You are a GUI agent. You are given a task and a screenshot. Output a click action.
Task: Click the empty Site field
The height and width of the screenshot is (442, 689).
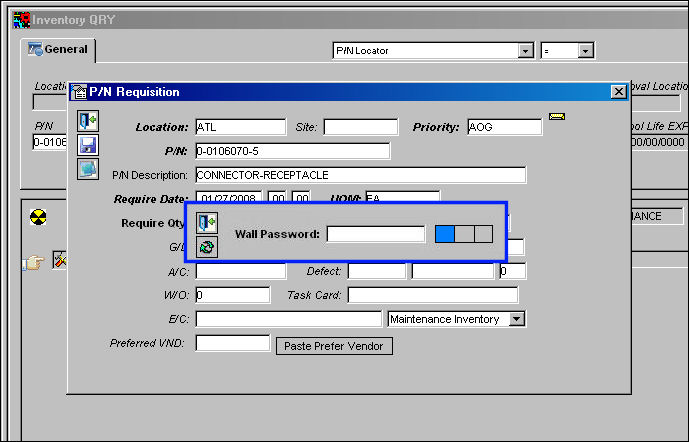361,127
